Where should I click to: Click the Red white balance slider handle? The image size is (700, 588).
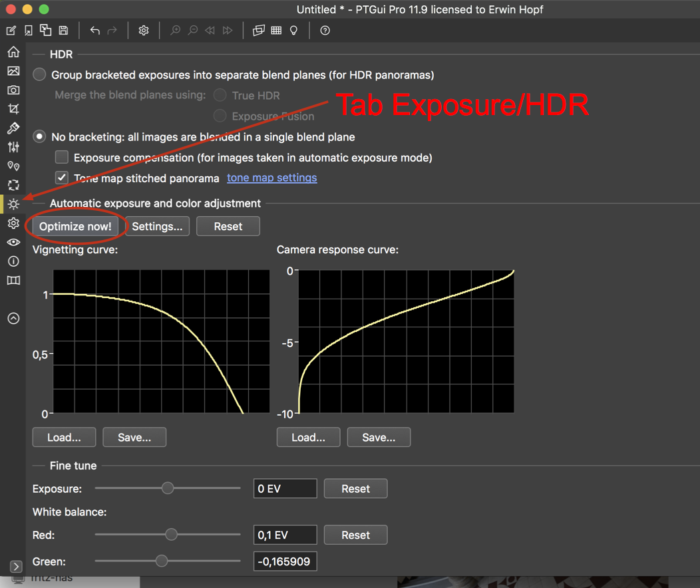point(172,535)
